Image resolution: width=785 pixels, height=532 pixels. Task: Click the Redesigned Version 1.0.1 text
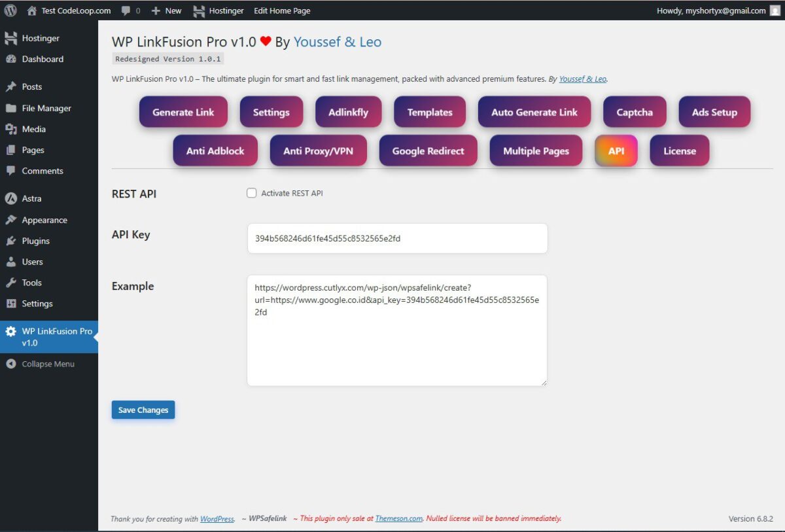(168, 59)
